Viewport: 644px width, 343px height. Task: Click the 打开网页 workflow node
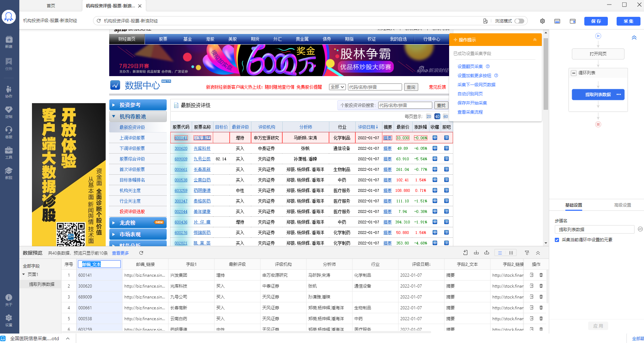click(x=598, y=54)
